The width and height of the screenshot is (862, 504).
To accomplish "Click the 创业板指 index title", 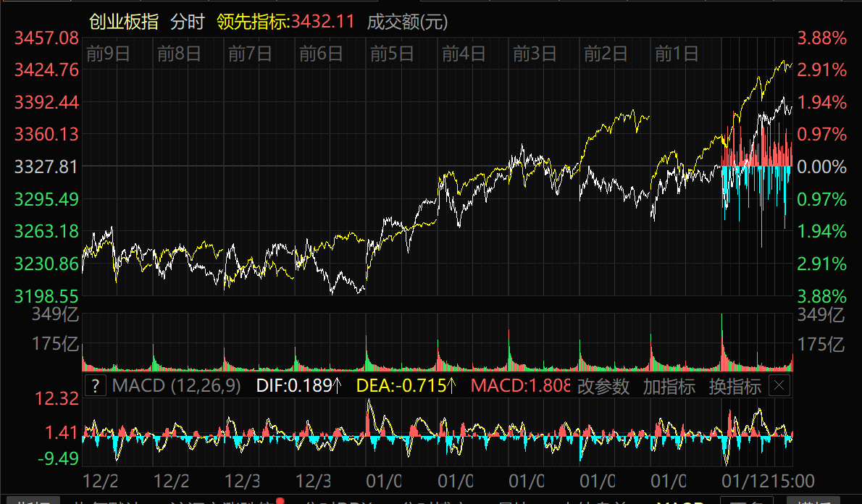I will 124,22.
